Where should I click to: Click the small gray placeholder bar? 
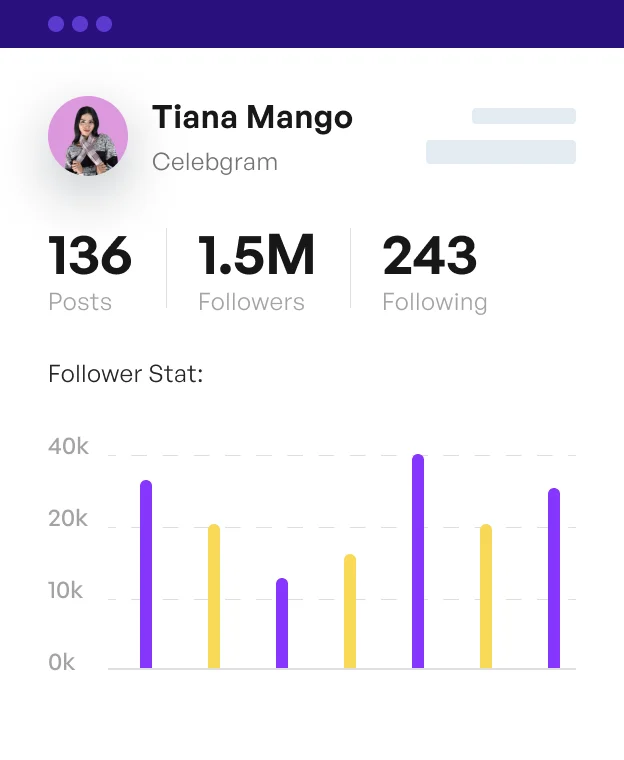(523, 116)
